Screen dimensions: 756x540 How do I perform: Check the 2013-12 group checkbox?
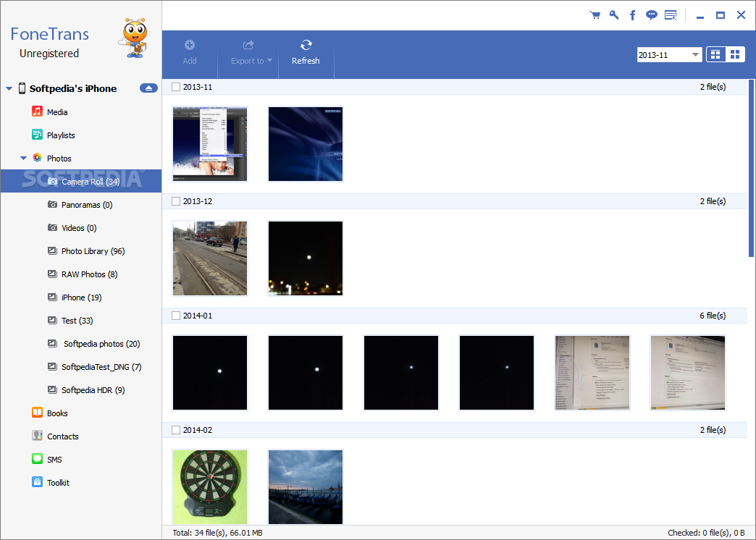[x=176, y=201]
